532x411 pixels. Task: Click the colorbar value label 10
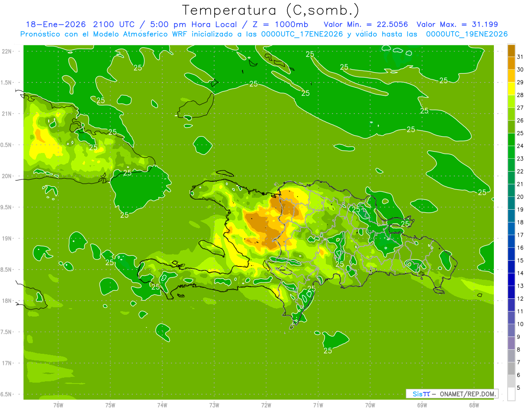point(520,324)
